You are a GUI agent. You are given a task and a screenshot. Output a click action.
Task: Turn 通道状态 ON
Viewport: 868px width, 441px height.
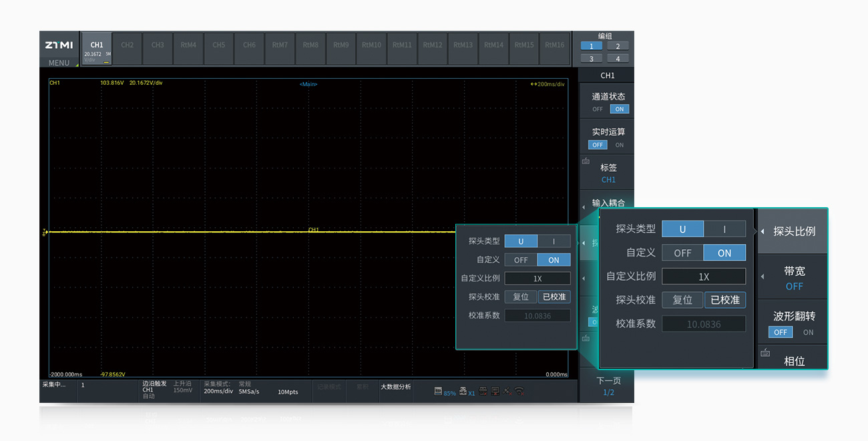pos(619,110)
